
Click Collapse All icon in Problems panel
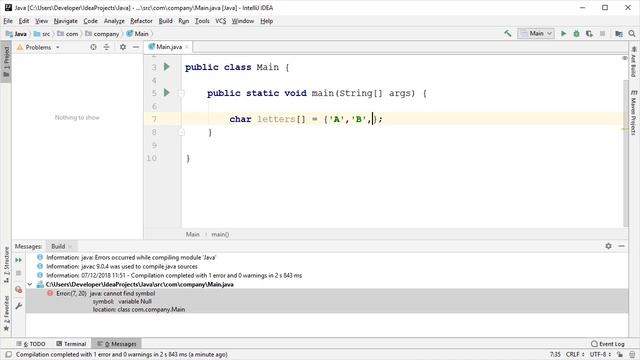pos(107,47)
